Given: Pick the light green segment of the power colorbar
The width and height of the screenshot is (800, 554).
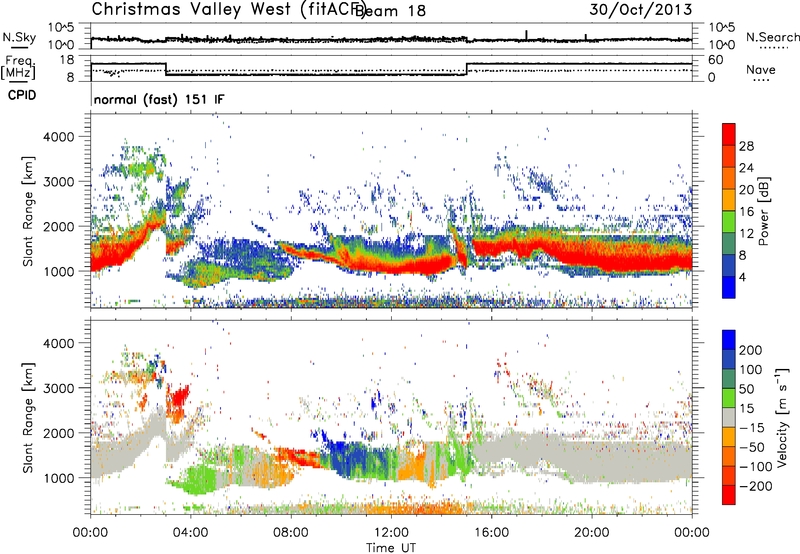Looking at the screenshot, I should [729, 221].
